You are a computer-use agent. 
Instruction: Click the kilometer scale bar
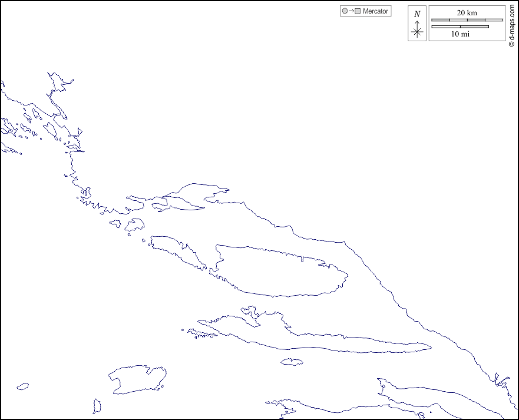[x=467, y=20]
